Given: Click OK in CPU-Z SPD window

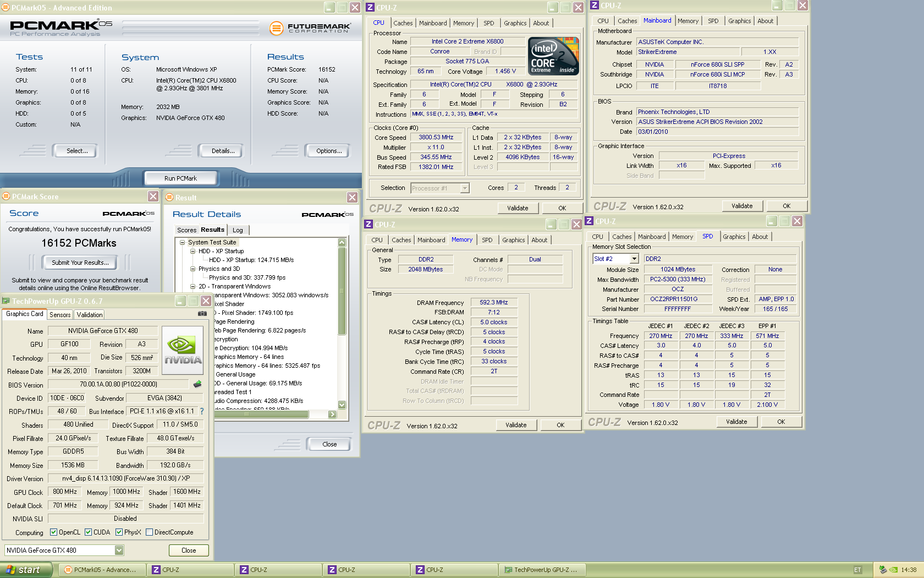Looking at the screenshot, I should coord(781,422).
